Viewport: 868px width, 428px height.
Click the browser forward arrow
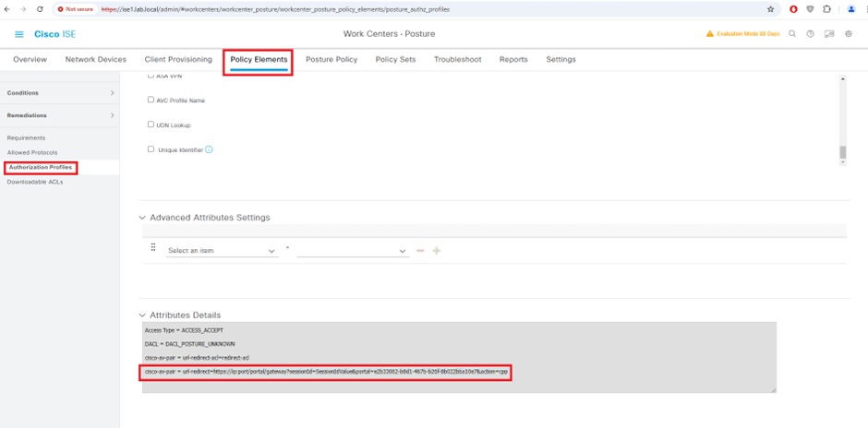23,9
